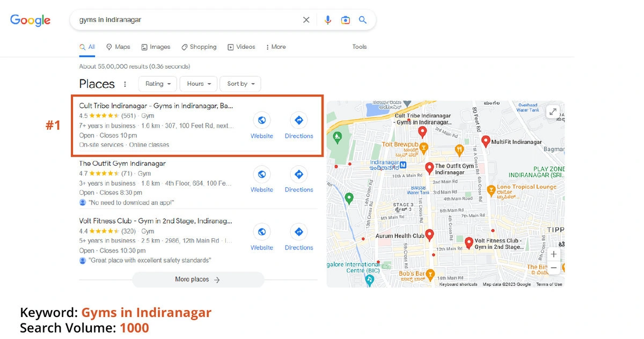The image size is (644, 339).
Task: Switch to the Images tab
Action: 156,47
